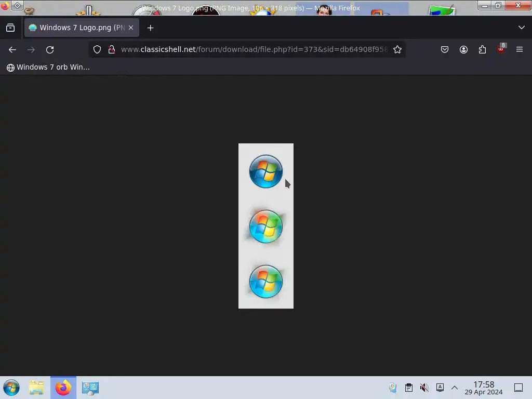
Task: Open the uBlock Origin extension popup
Action: click(501, 49)
